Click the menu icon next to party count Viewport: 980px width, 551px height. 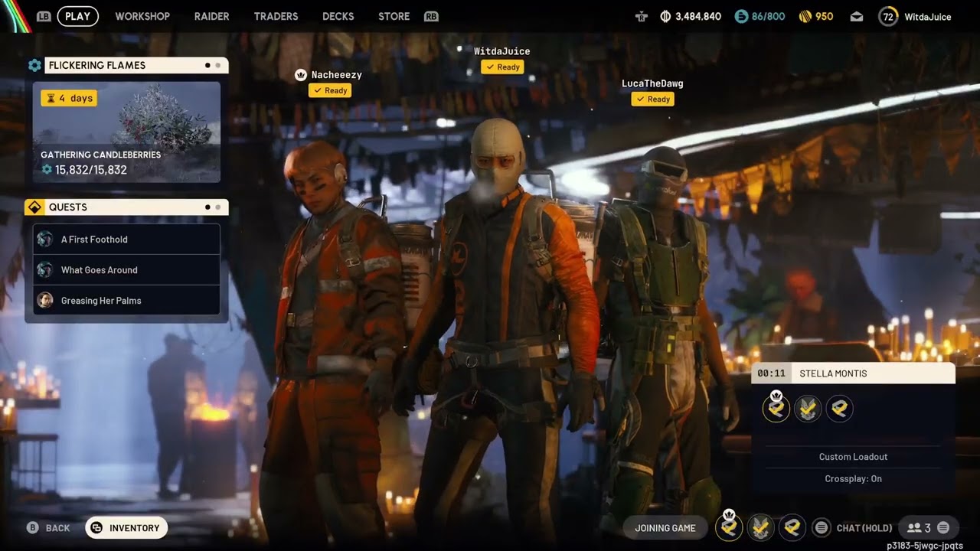click(x=943, y=527)
